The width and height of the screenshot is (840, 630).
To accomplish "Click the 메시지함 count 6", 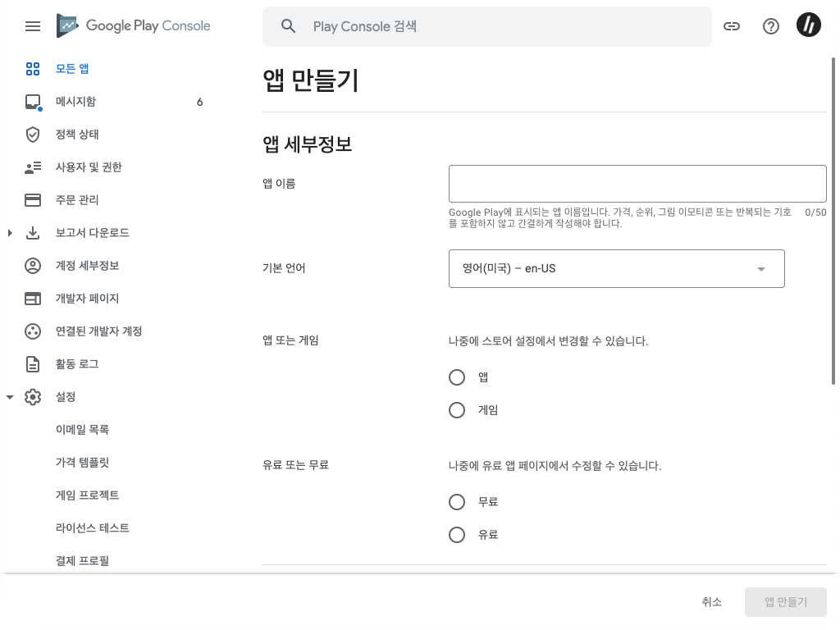I will [x=199, y=102].
